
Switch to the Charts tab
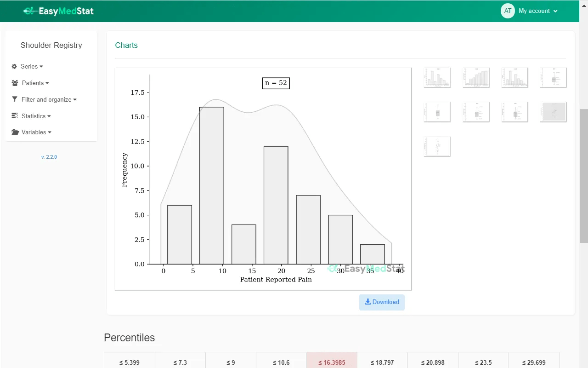pyautogui.click(x=126, y=45)
